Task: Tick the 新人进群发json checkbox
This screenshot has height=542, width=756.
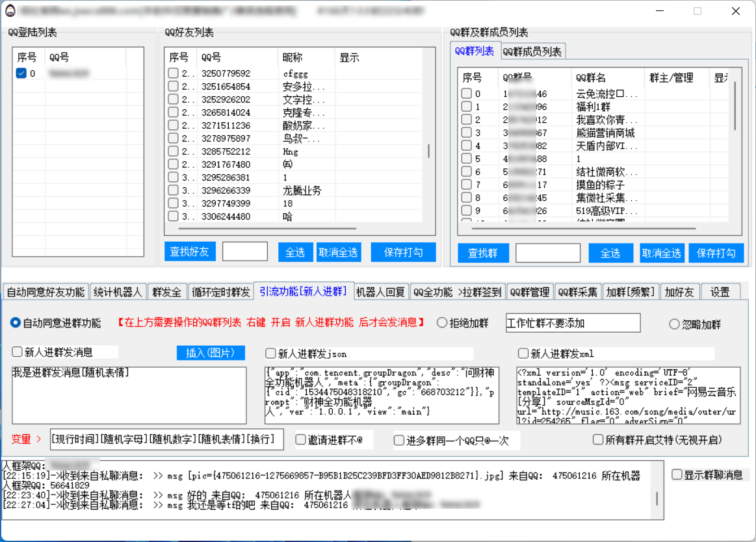Action: point(271,354)
